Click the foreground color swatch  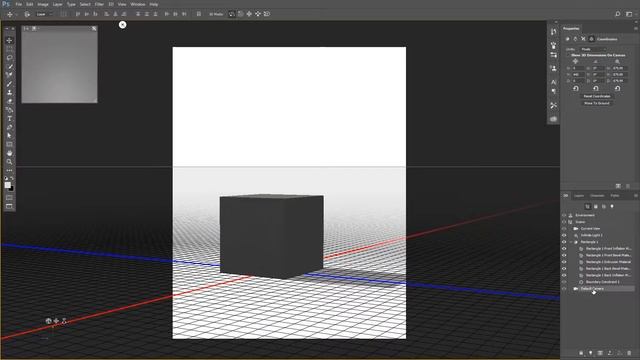pyautogui.click(x=8, y=185)
